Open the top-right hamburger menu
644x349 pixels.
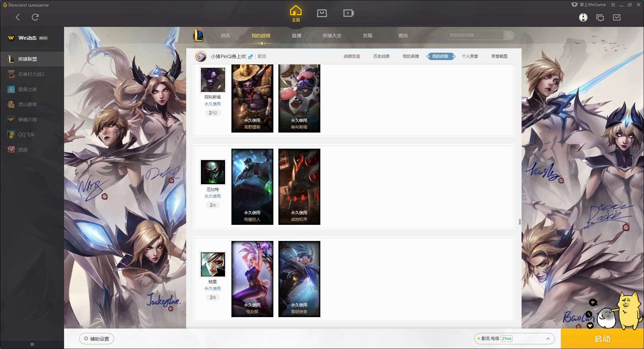coord(613,5)
